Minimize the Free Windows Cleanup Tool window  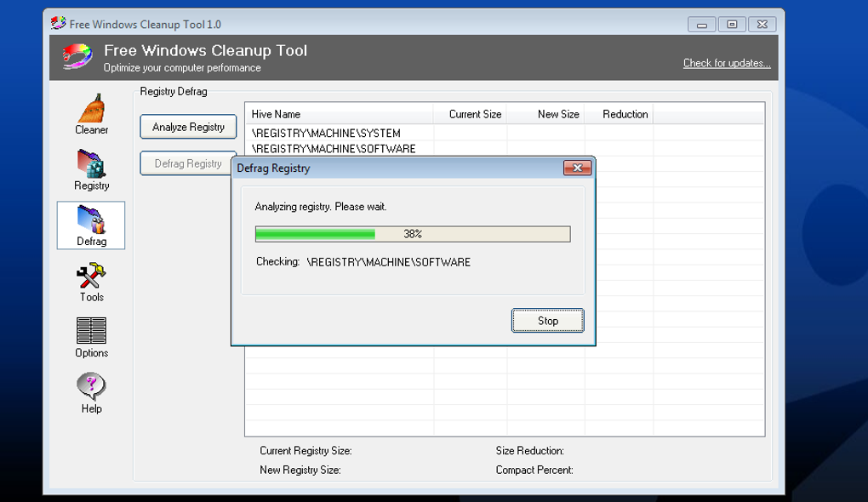(x=701, y=25)
